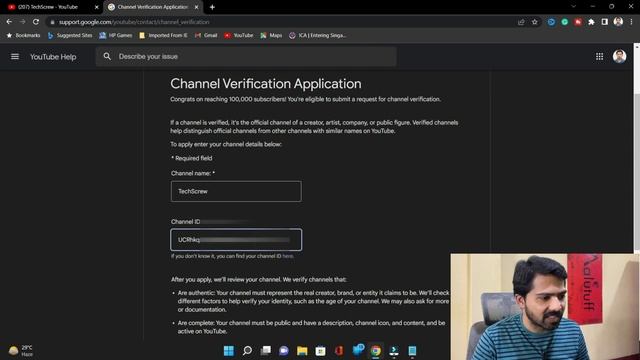The width and height of the screenshot is (640, 360).
Task: Click the Chrome taskbar icon
Action: (376, 351)
